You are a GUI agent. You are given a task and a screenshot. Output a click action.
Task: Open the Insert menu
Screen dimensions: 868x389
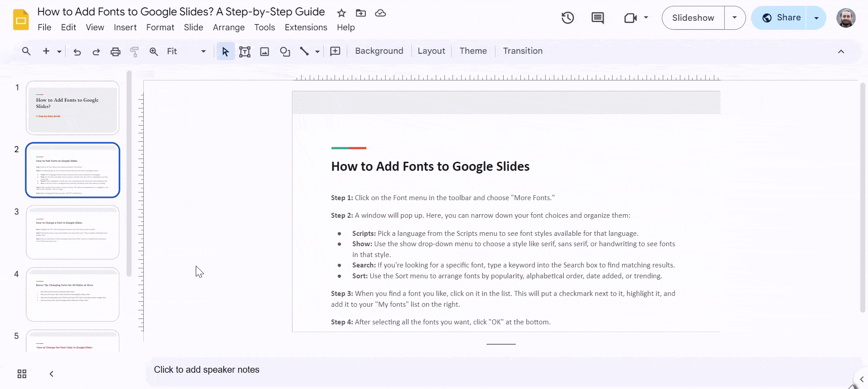tap(125, 28)
